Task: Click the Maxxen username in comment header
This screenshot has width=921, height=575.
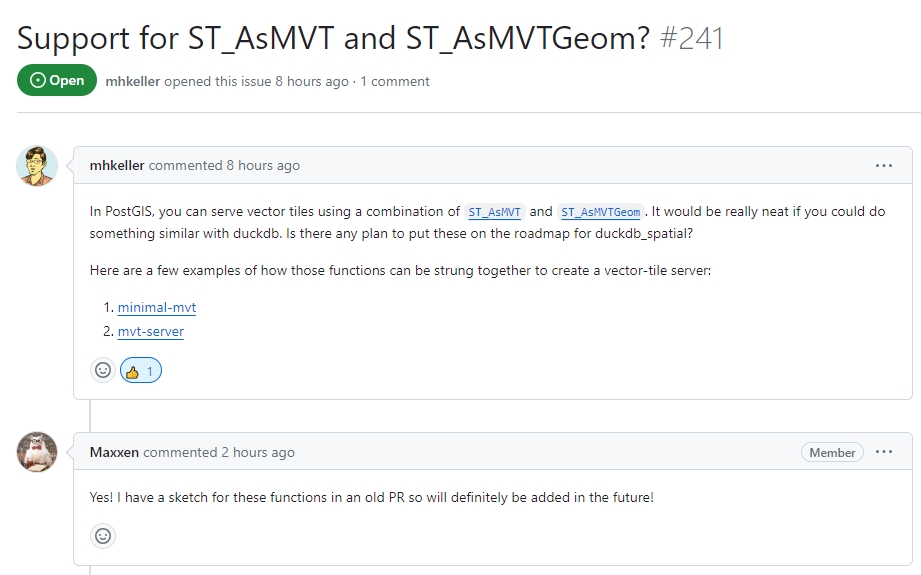Action: point(114,452)
